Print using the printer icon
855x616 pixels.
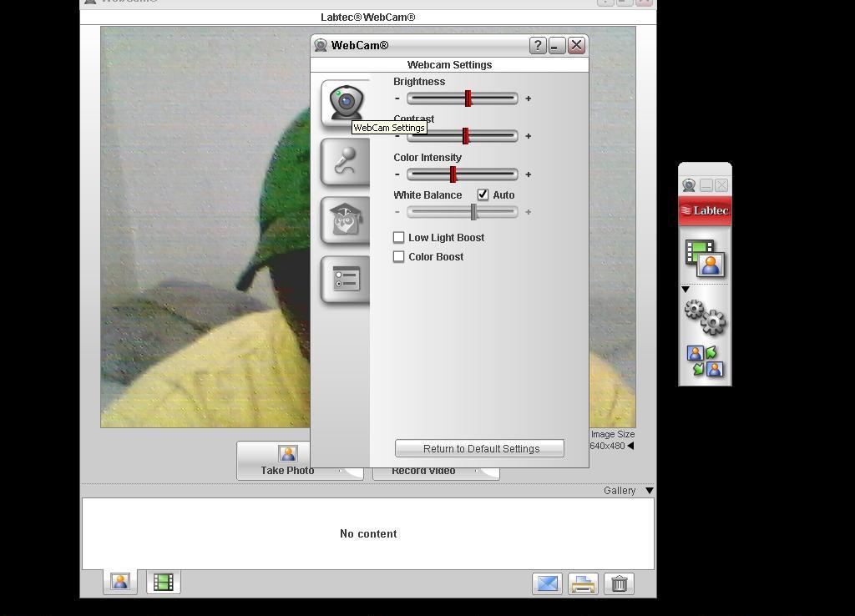point(583,583)
